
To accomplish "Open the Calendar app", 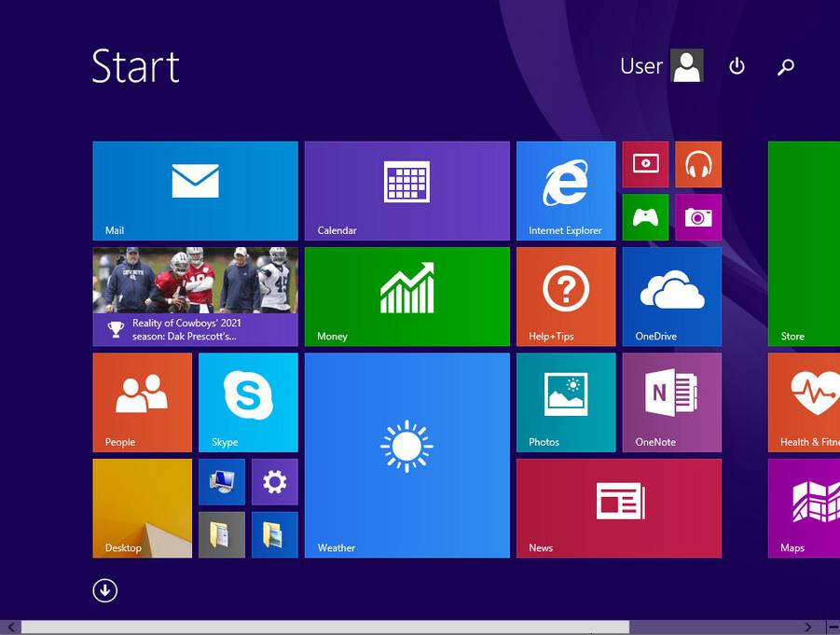I will (x=406, y=190).
